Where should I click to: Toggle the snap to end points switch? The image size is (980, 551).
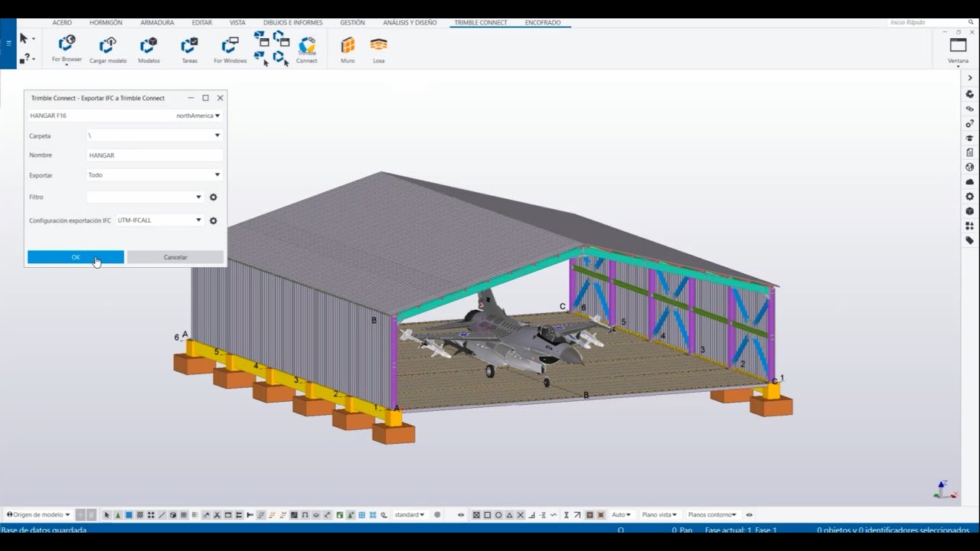tap(487, 515)
